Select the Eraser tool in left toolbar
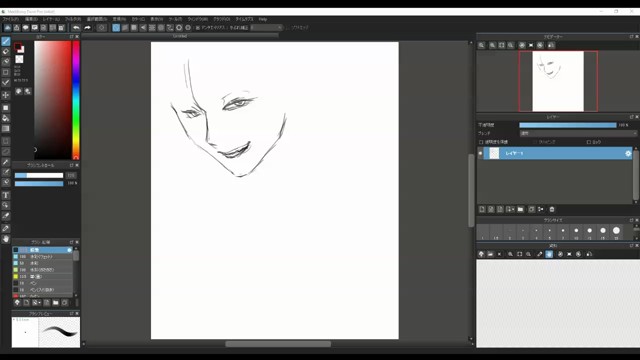Screen dimensions: 640x360 click(6, 51)
